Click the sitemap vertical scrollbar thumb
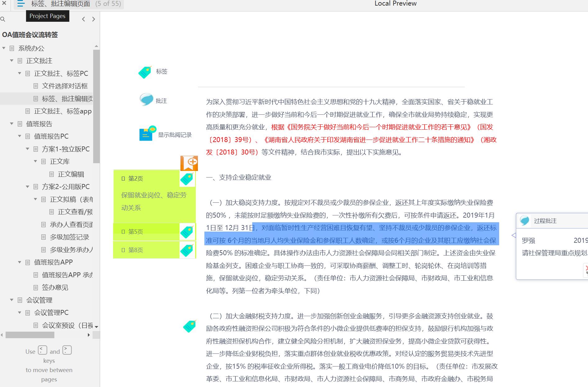588x387 pixels. [96, 106]
